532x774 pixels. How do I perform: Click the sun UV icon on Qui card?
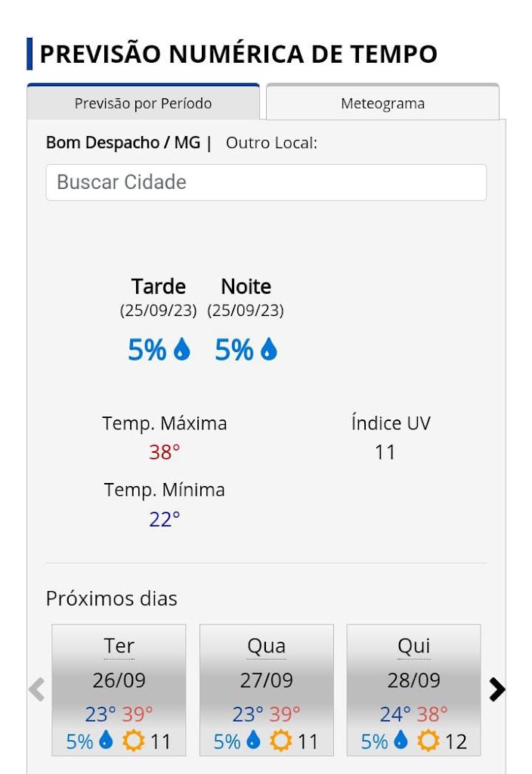[x=428, y=741]
